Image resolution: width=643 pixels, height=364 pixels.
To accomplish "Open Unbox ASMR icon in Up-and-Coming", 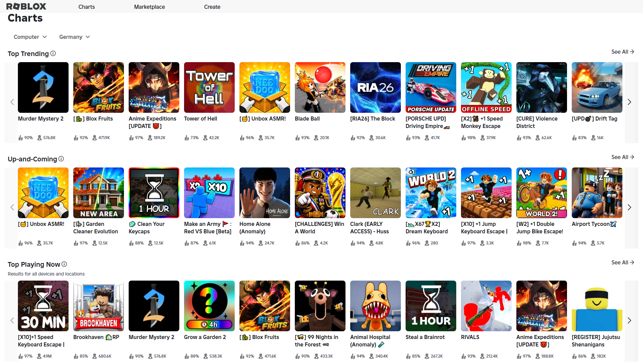I will pyautogui.click(x=43, y=193).
